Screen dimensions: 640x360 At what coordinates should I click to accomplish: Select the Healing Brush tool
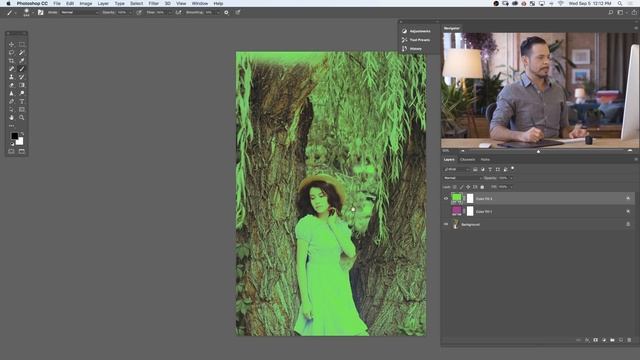tap(11, 69)
